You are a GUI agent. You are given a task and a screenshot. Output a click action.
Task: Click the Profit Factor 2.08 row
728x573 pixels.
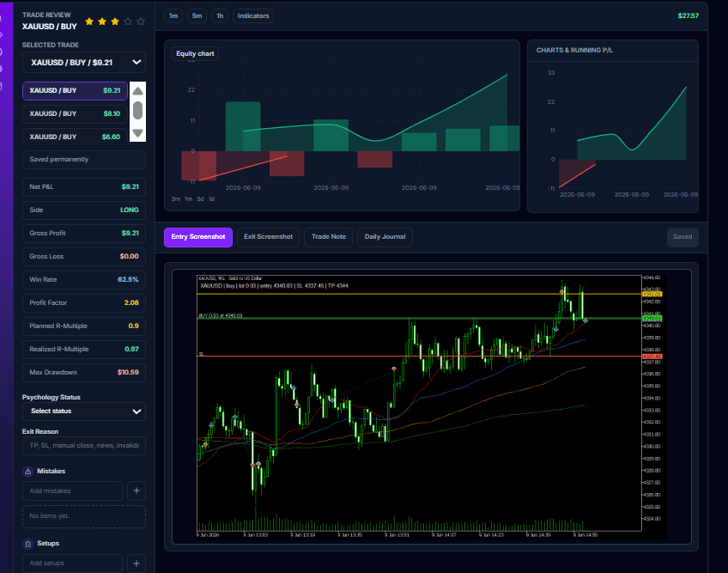click(x=84, y=303)
